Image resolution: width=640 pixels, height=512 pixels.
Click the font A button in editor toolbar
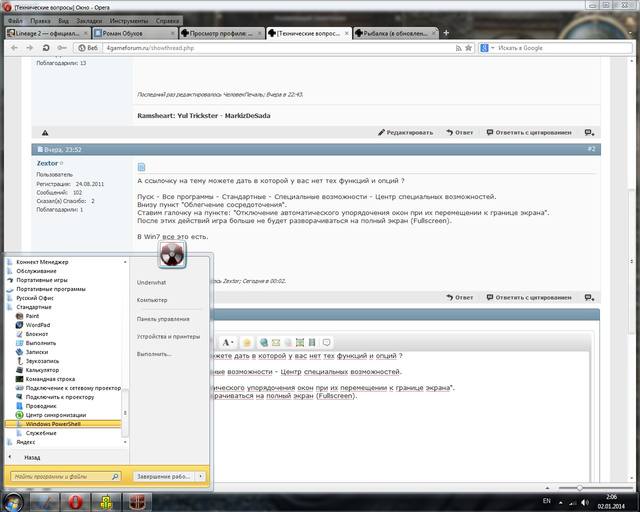click(228, 343)
